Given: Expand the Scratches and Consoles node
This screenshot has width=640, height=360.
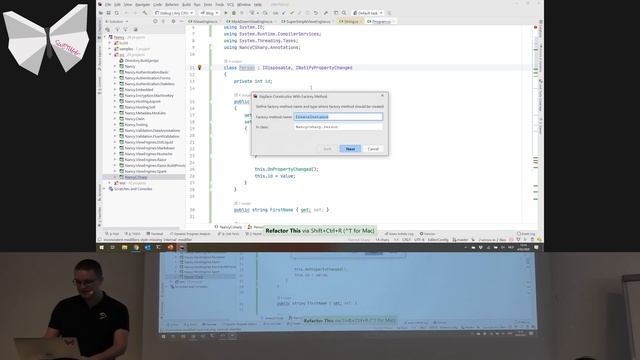Looking at the screenshot, I should [x=105, y=189].
